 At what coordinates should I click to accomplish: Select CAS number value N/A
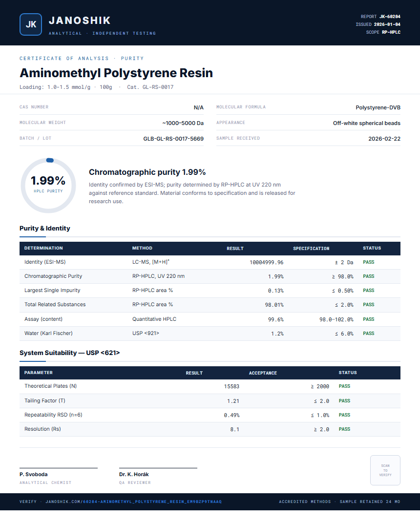pos(198,107)
